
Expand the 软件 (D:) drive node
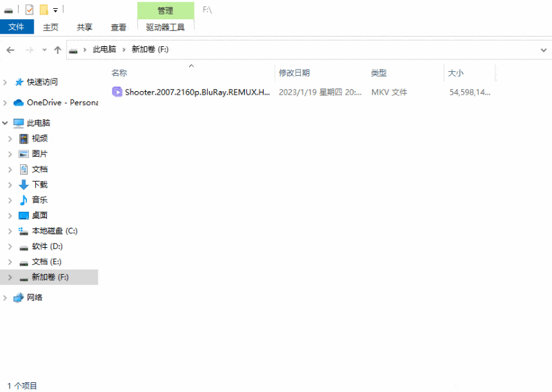pos(10,246)
